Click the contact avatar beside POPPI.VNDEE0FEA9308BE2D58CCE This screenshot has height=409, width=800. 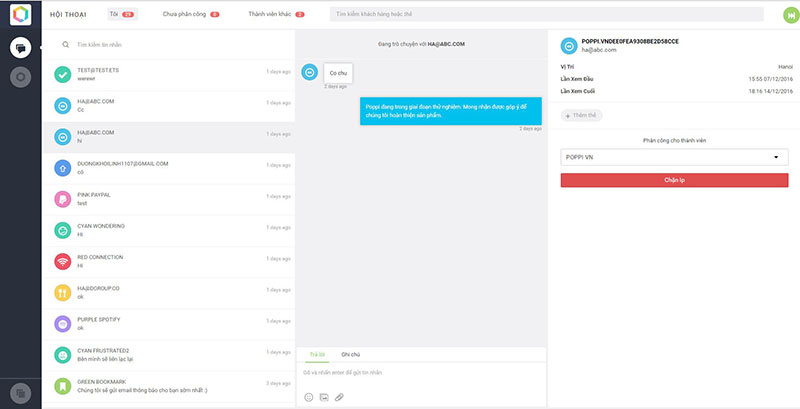569,45
